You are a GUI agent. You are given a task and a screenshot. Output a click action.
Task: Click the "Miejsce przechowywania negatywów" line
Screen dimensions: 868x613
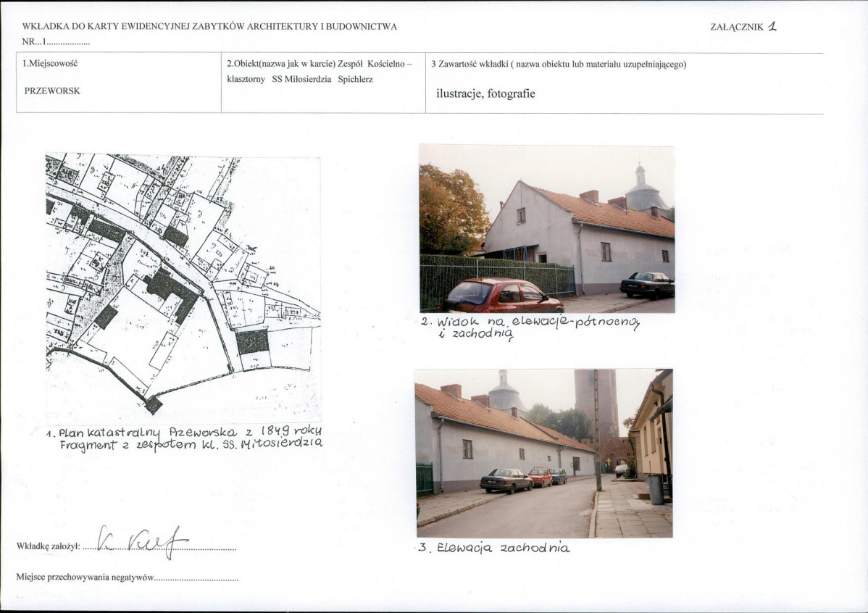pyautogui.click(x=128, y=577)
